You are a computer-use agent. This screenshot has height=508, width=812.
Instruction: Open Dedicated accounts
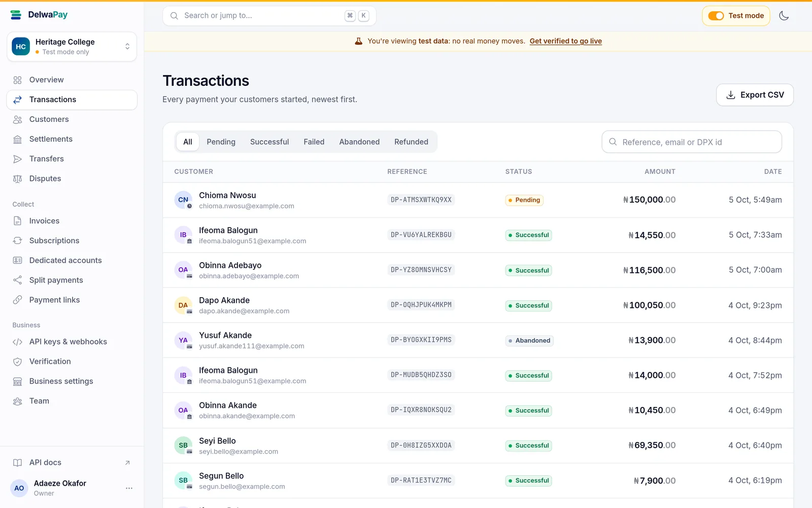pos(72,261)
